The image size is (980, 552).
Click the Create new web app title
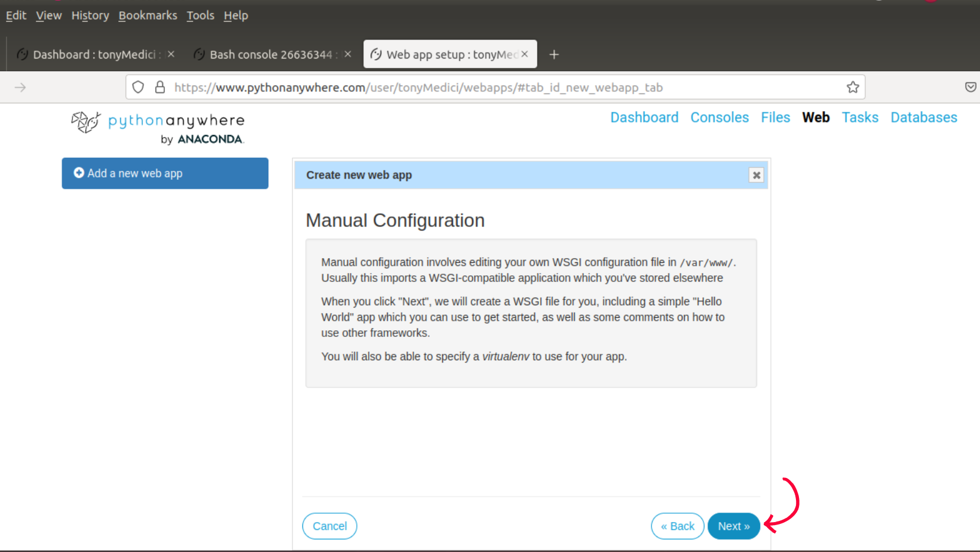(x=359, y=175)
